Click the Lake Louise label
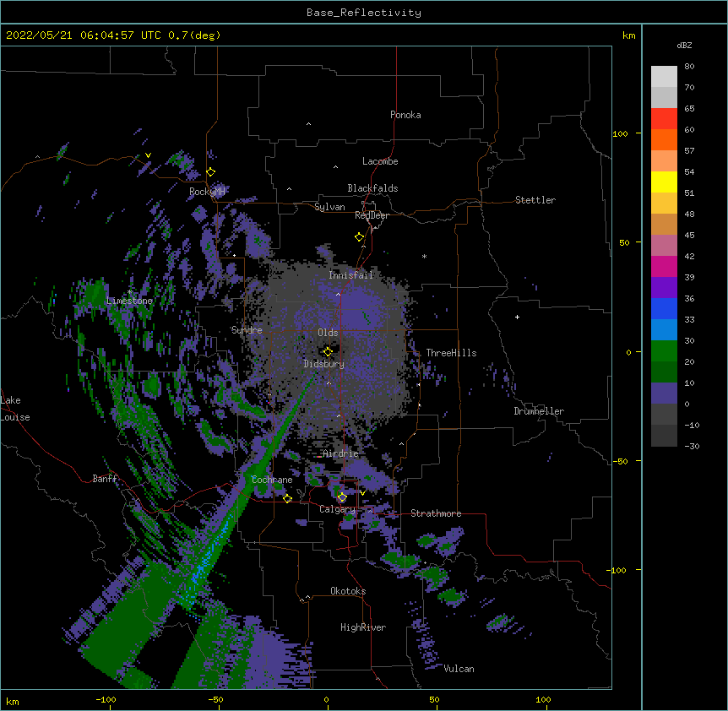The image size is (728, 711). coord(14,409)
